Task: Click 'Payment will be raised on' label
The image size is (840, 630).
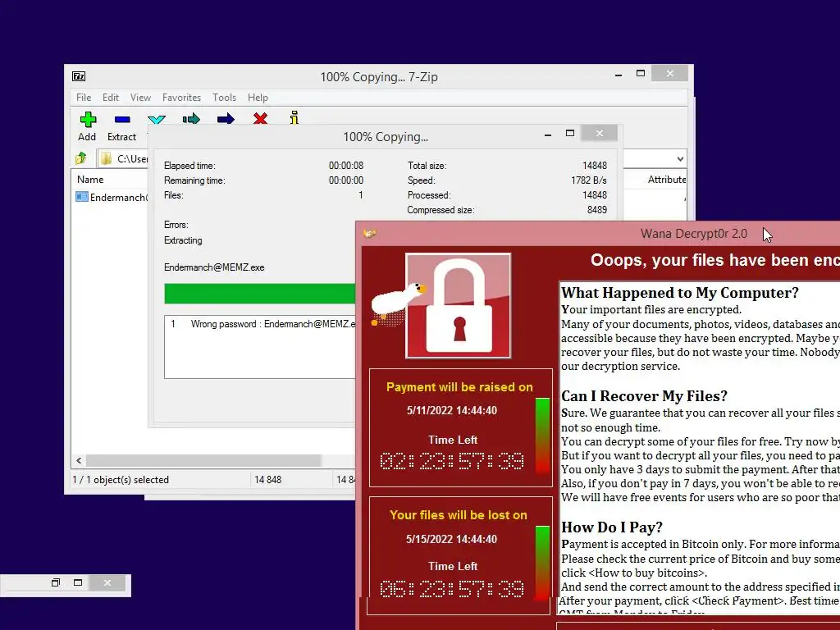Action: 459,387
